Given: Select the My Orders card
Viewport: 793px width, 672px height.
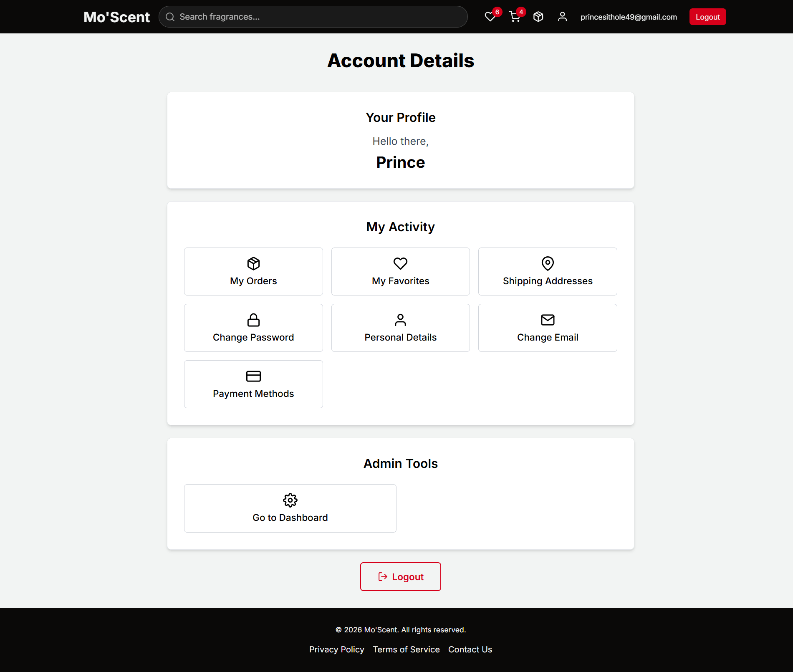Looking at the screenshot, I should tap(253, 271).
